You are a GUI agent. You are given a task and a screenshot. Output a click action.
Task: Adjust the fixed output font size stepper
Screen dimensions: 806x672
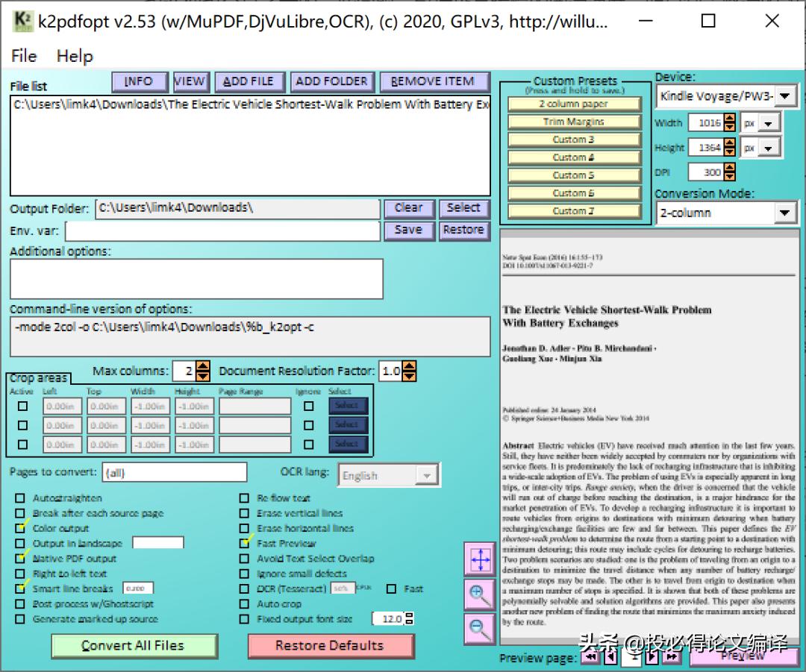pyautogui.click(x=409, y=618)
